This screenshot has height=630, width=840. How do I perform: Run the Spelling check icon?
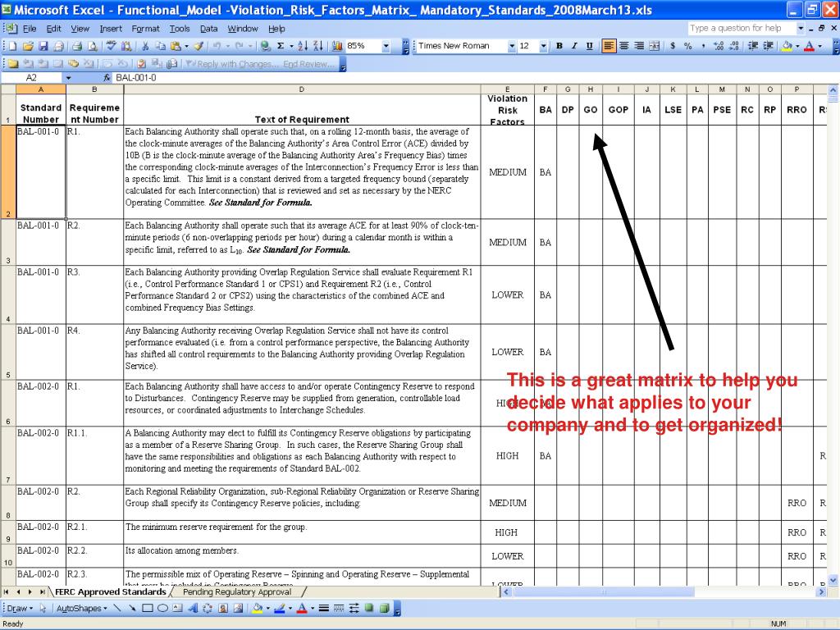[111, 47]
